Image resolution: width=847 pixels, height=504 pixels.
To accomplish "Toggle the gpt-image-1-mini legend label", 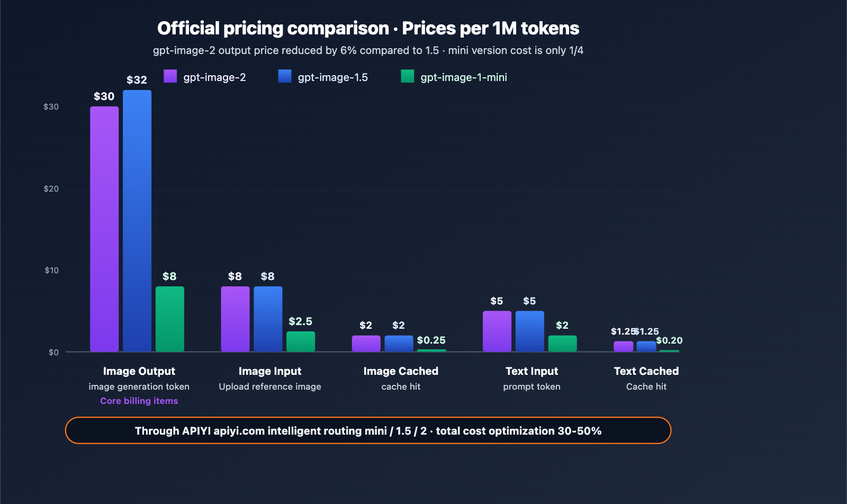I will pos(464,77).
